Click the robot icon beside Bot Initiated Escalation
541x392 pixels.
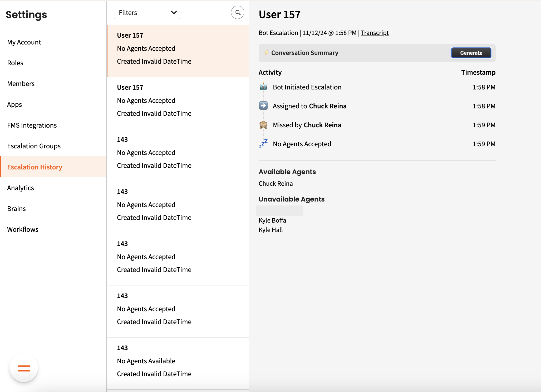tap(263, 87)
